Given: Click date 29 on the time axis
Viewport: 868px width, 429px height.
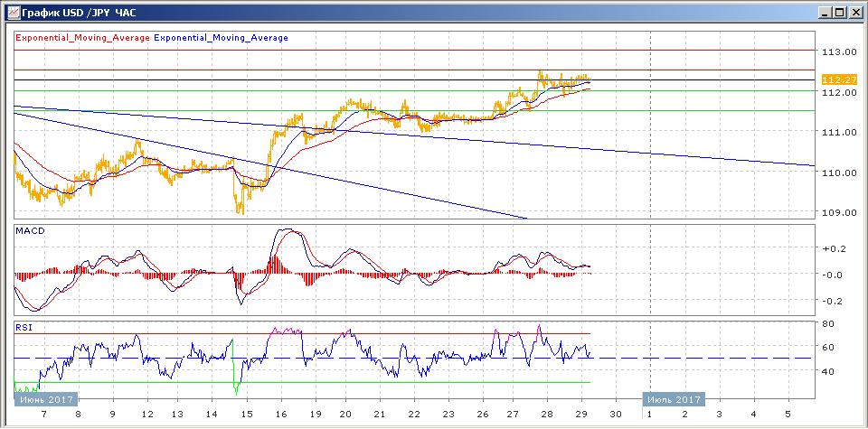Looking at the screenshot, I should pos(580,414).
